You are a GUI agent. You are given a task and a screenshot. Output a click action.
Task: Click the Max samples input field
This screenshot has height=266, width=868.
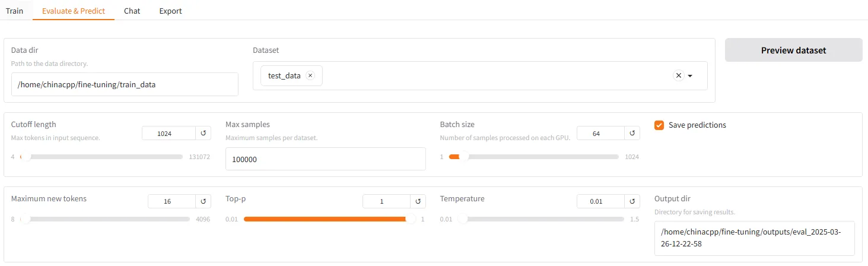pos(326,159)
